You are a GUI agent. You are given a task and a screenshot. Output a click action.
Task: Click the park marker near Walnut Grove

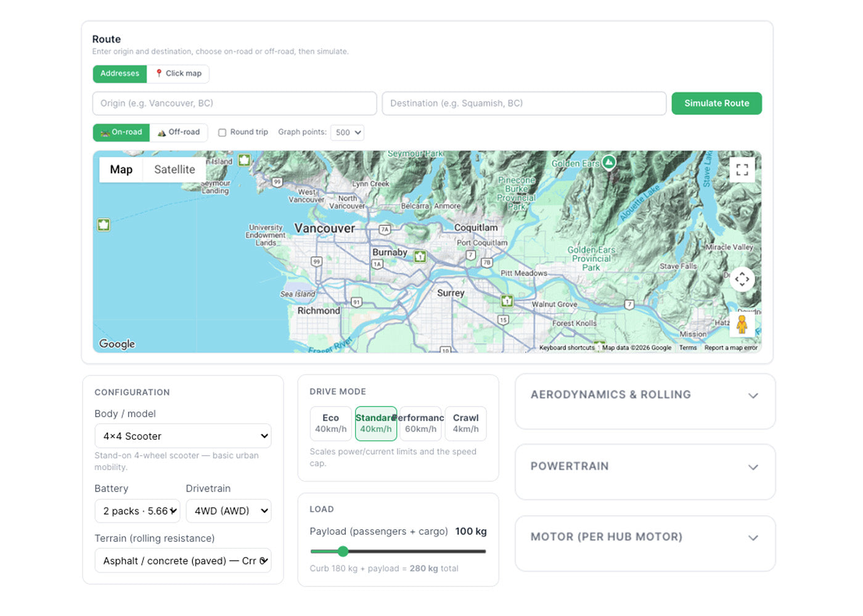(x=507, y=301)
